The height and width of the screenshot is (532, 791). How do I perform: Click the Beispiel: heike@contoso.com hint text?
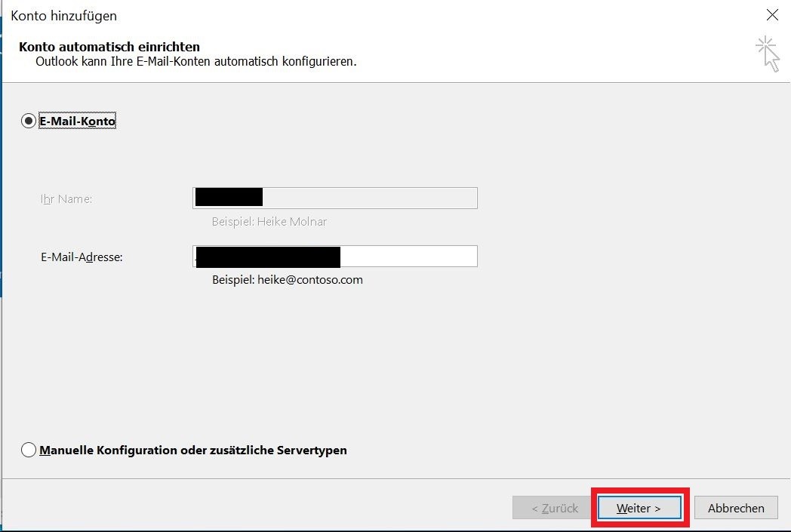tap(287, 279)
